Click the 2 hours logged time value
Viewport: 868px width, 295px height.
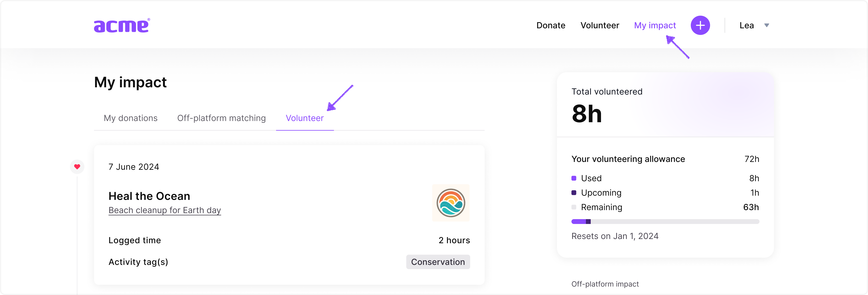454,241
